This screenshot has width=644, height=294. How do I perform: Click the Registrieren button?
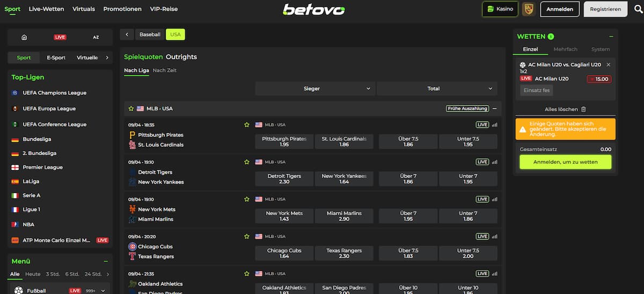click(605, 9)
